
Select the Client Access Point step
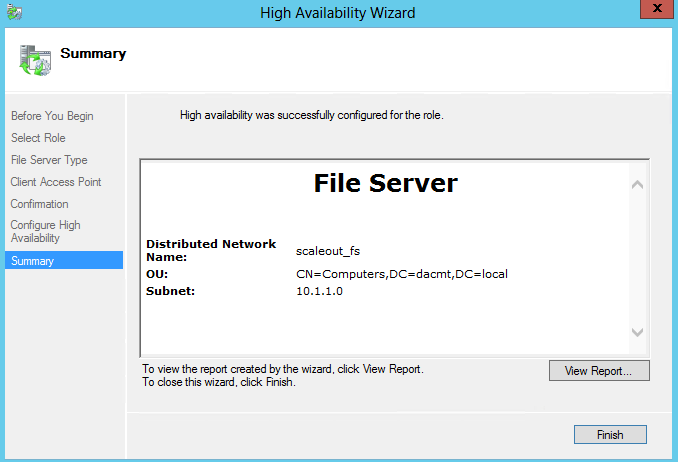point(56,182)
